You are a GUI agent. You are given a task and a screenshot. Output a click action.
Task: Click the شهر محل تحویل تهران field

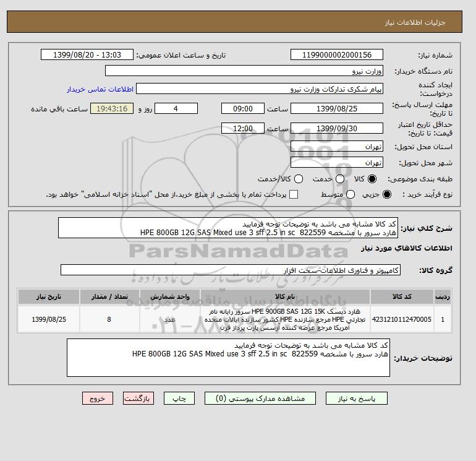337,163
